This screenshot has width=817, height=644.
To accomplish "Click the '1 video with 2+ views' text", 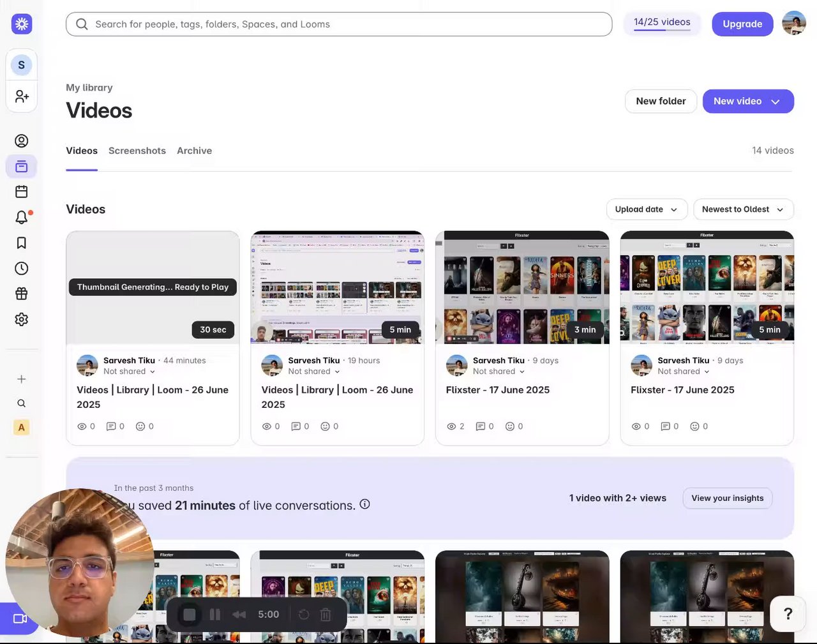I will (x=618, y=498).
